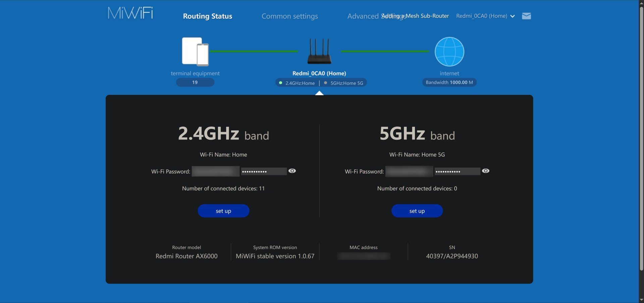Show the 5GHz Wi-Fi password

click(x=486, y=171)
